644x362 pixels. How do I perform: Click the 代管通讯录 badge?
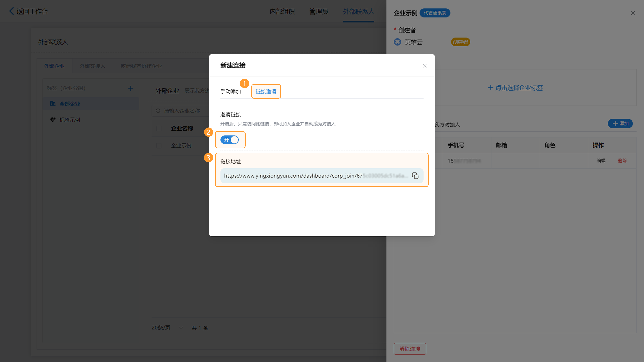pos(435,13)
